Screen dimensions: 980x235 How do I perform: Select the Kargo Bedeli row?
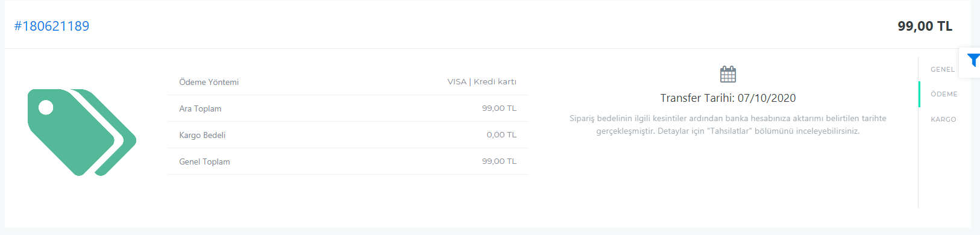[x=347, y=135]
